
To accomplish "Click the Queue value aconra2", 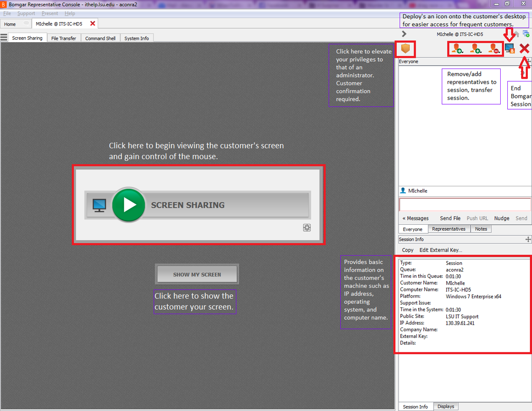I will (x=455, y=270).
